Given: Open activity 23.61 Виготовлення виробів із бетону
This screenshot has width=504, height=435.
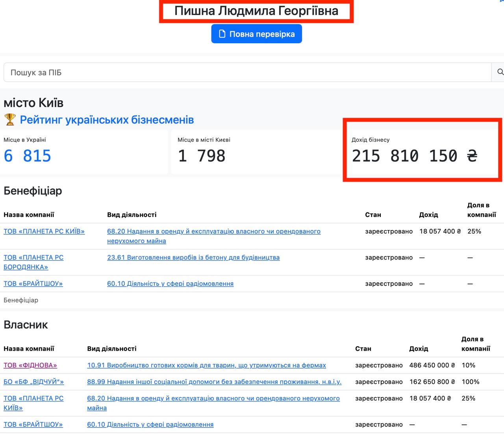Looking at the screenshot, I should coord(193,258).
